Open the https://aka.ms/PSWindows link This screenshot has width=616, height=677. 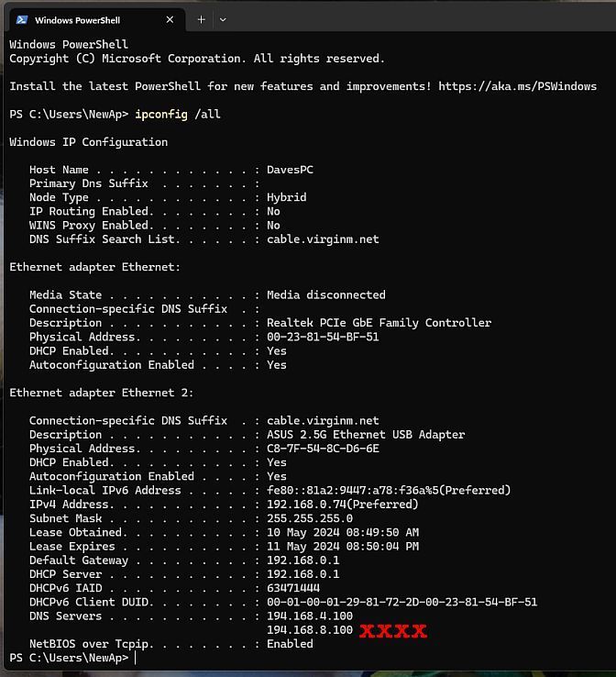tap(517, 86)
